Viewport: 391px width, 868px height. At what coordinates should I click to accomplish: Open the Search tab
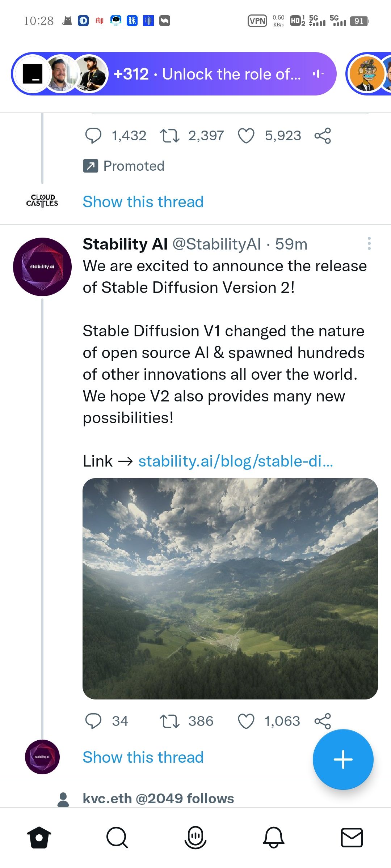(x=117, y=837)
